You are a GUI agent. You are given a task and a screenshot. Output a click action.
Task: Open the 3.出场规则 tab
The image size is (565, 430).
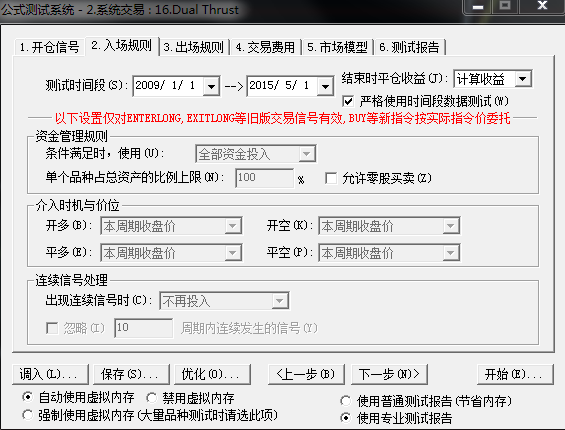[194, 47]
